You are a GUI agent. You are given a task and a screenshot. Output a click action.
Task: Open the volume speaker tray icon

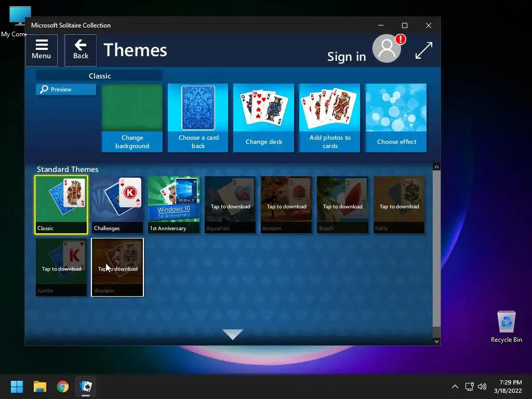(x=482, y=387)
